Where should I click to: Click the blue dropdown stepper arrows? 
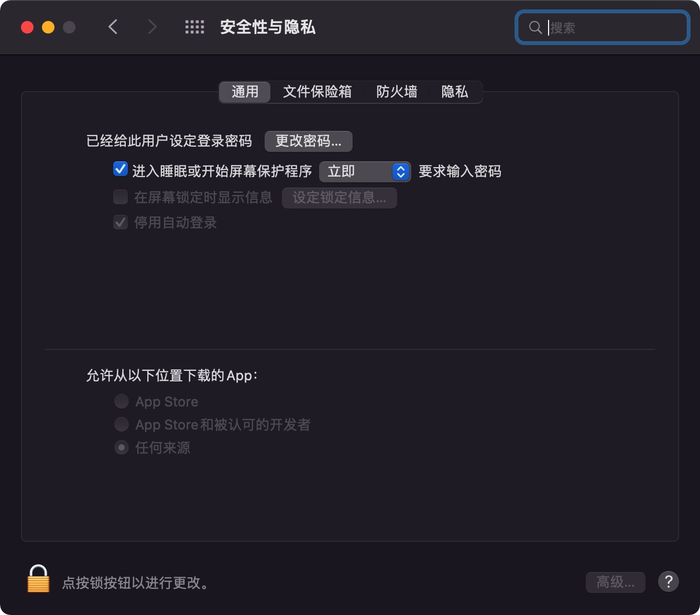tap(401, 171)
